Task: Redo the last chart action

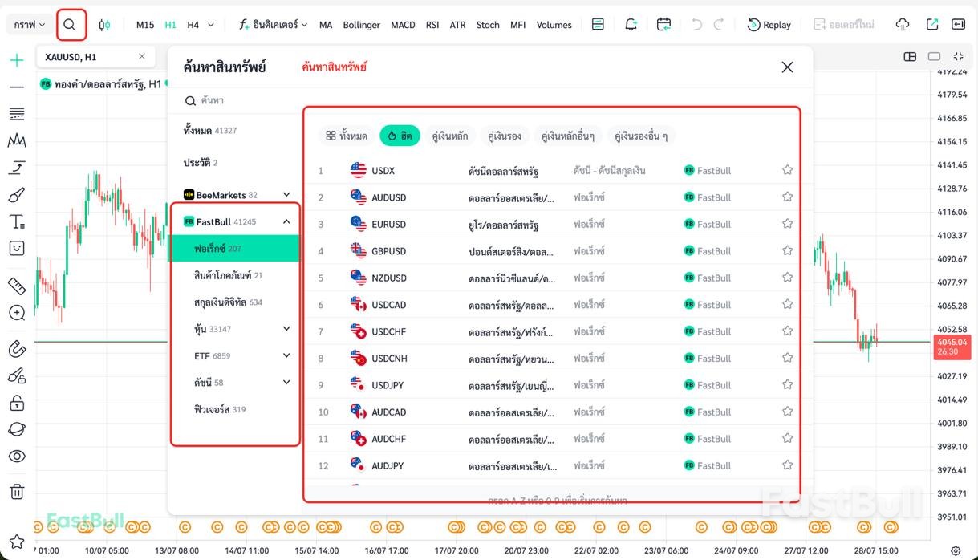Action: pos(719,25)
